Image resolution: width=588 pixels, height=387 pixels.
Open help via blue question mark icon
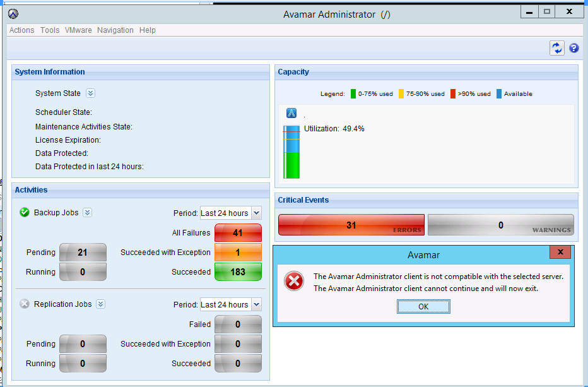tap(573, 48)
